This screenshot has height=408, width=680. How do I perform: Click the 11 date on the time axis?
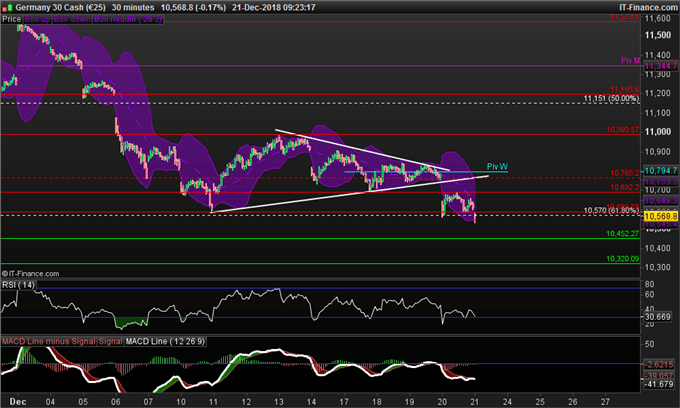(x=213, y=401)
